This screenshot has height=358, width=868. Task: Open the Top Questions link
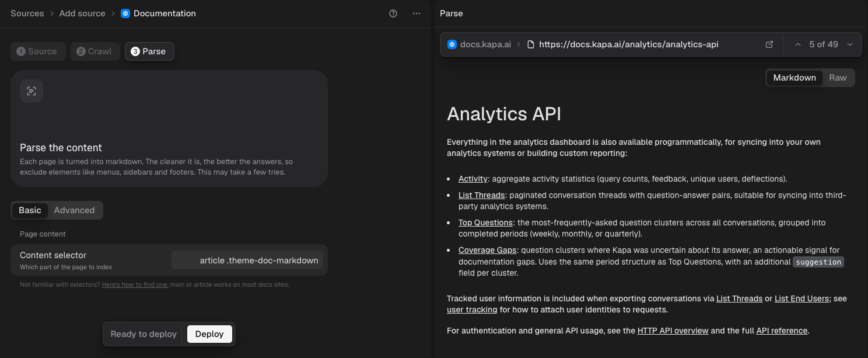pyautogui.click(x=485, y=223)
